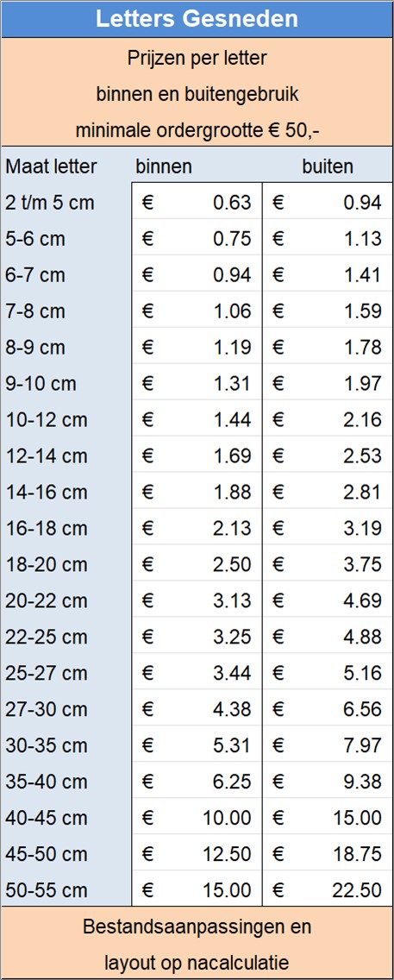Click buiten price 3.75 cell
The width and height of the screenshot is (394, 980).
pos(328,565)
